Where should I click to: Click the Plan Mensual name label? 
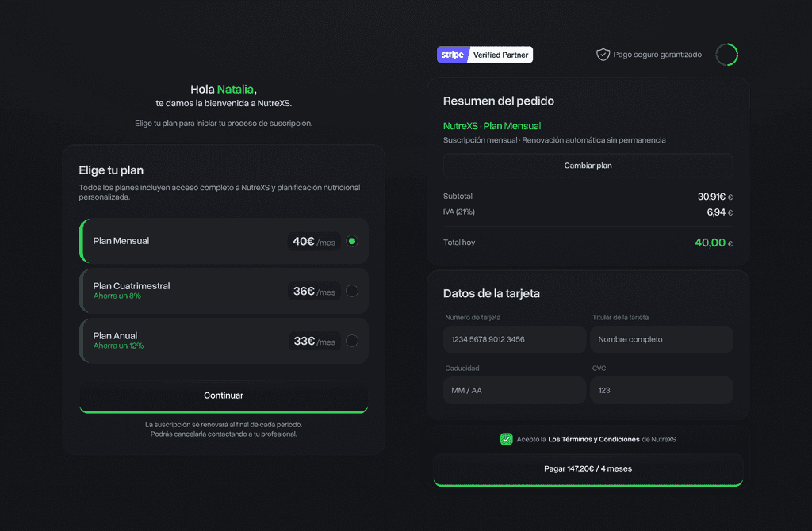(x=121, y=241)
